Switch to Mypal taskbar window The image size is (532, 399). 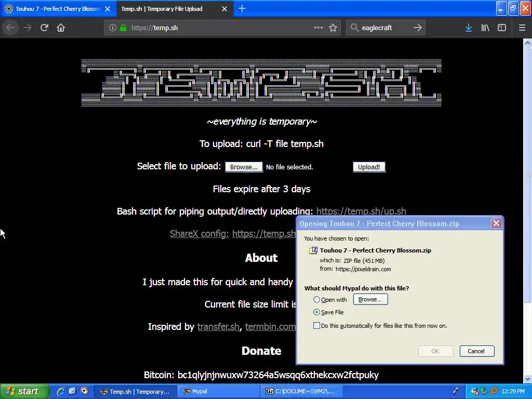pyautogui.click(x=219, y=392)
